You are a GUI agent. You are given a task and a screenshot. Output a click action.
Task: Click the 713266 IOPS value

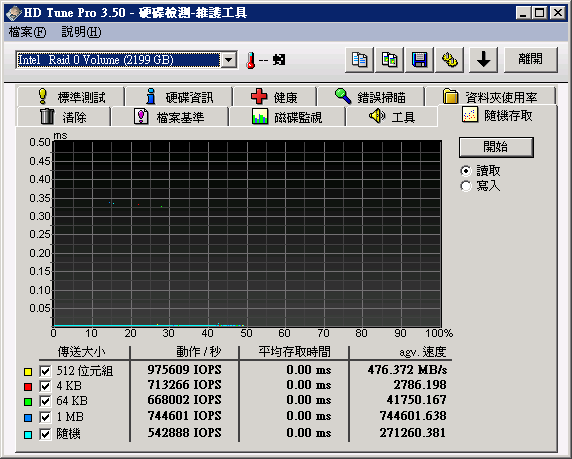coord(185,385)
